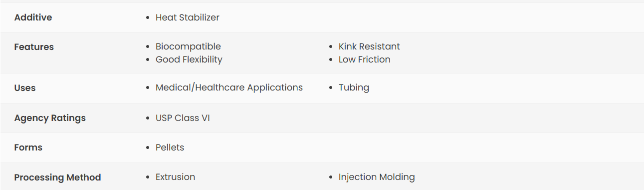644x190 pixels.
Task: Select the Biocompatible feature text
Action: click(188, 46)
